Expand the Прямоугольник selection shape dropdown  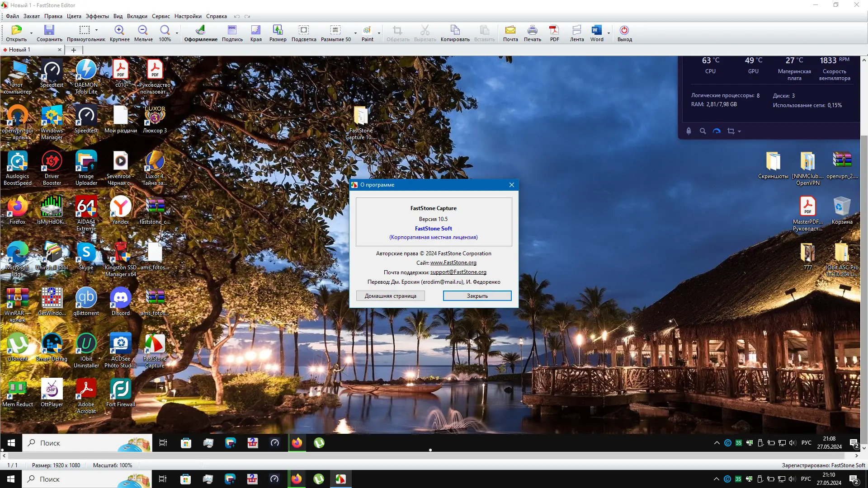pyautogui.click(x=96, y=30)
